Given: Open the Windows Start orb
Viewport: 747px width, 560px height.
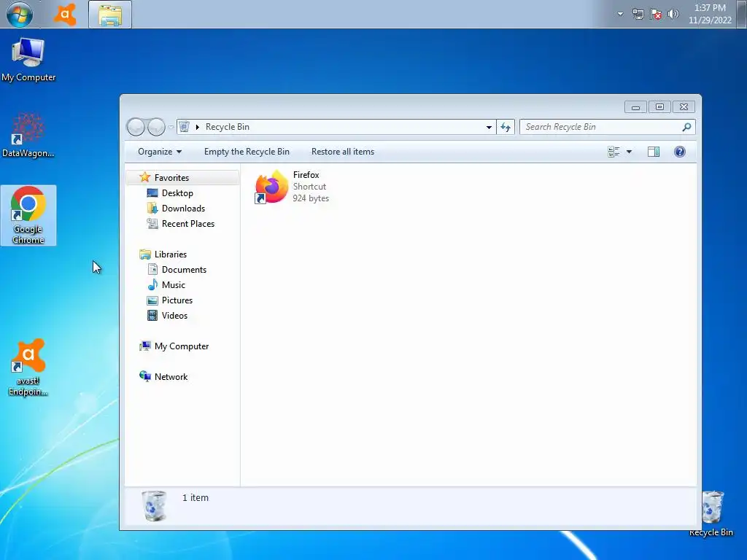Looking at the screenshot, I should point(20,14).
